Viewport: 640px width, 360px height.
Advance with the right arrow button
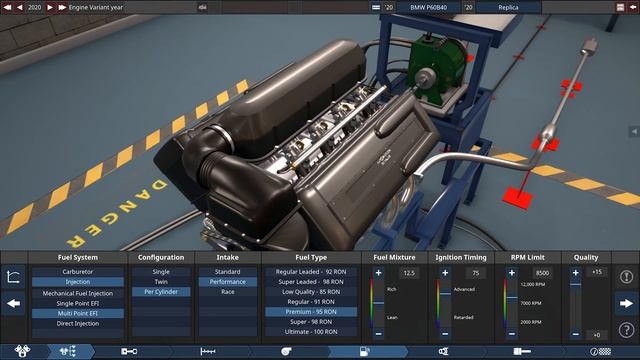pyautogui.click(x=626, y=303)
